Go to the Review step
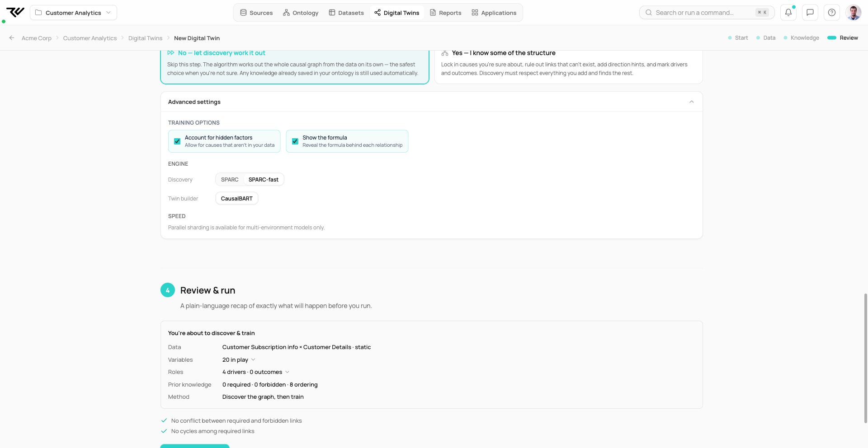The width and height of the screenshot is (868, 448). click(x=843, y=38)
